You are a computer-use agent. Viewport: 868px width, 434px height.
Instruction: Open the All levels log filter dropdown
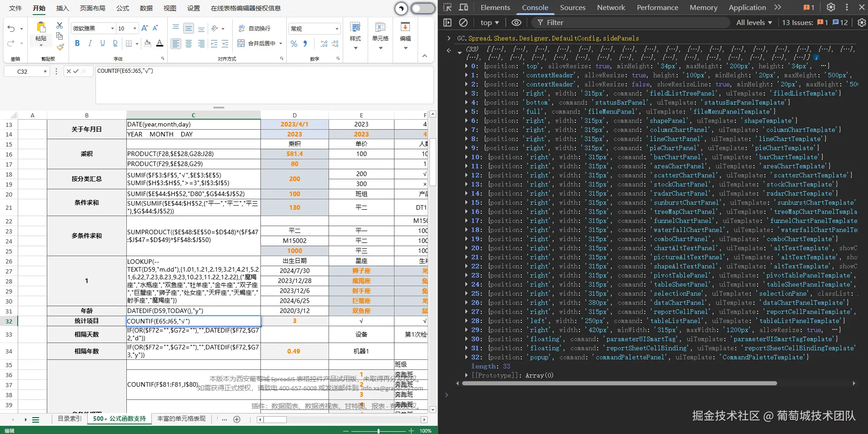tap(754, 22)
